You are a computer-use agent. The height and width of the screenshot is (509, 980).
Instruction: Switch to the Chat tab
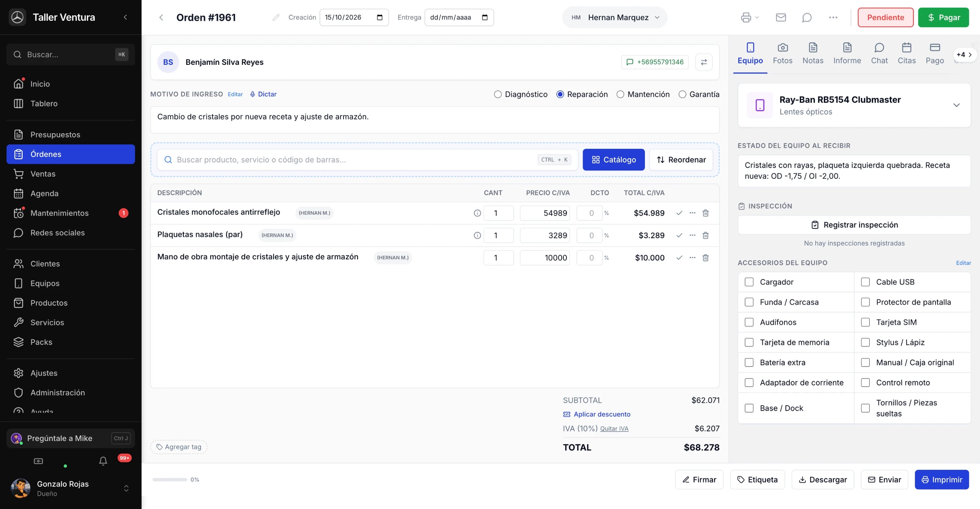click(879, 54)
